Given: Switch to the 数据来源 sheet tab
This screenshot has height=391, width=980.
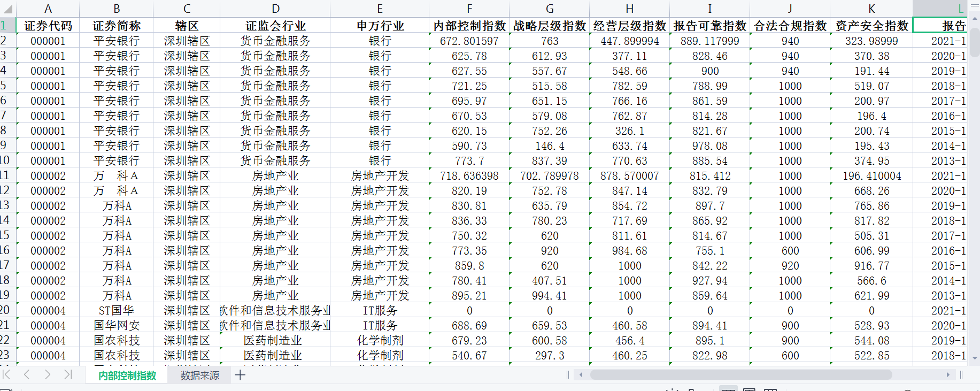Looking at the screenshot, I should point(200,375).
